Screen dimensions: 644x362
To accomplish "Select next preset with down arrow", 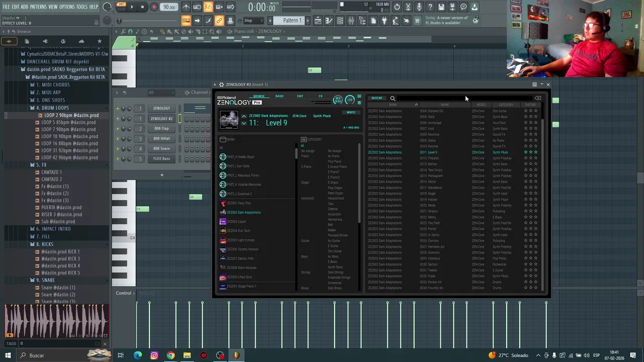I will click(244, 123).
